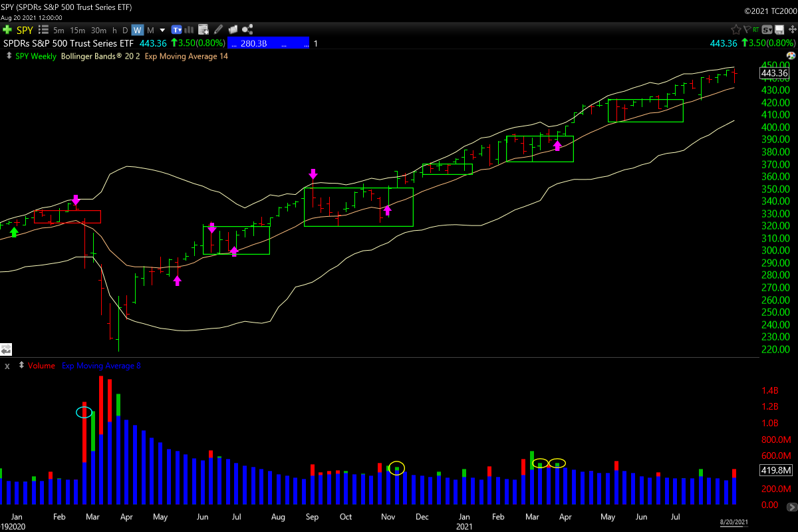Image resolution: width=798 pixels, height=532 pixels.
Task: Open the timeframe dropdown arrow after M
Action: click(162, 29)
